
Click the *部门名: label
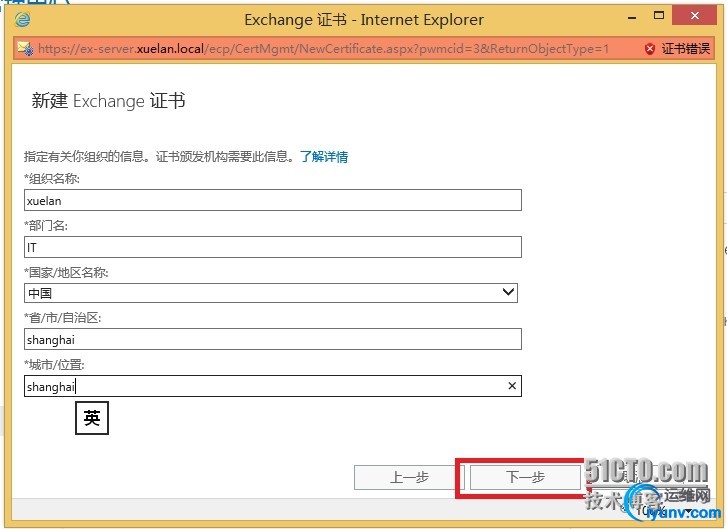(46, 226)
